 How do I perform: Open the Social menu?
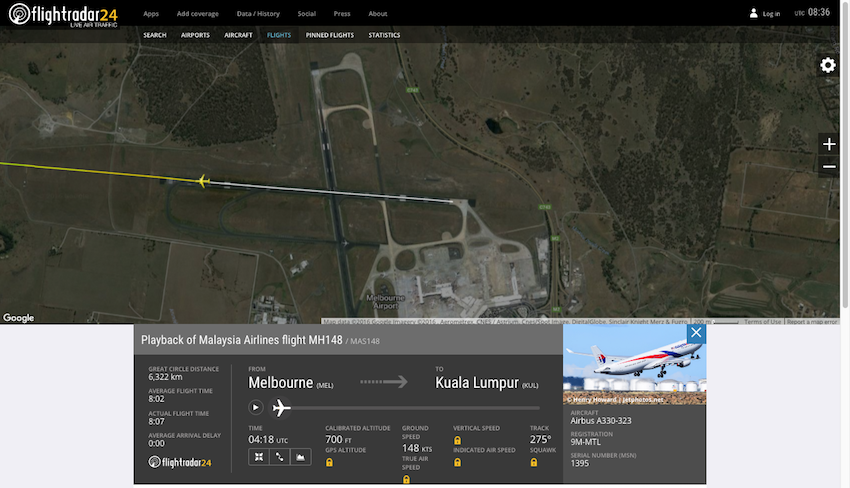coord(306,14)
